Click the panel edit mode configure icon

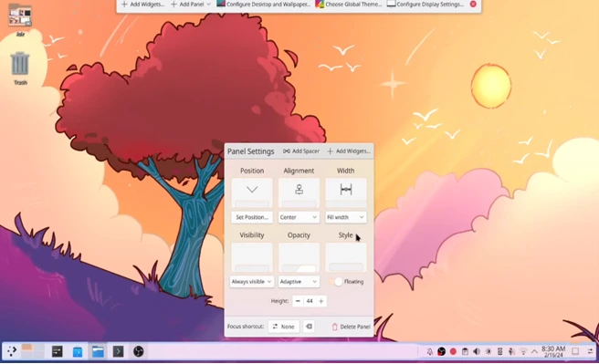(590, 351)
